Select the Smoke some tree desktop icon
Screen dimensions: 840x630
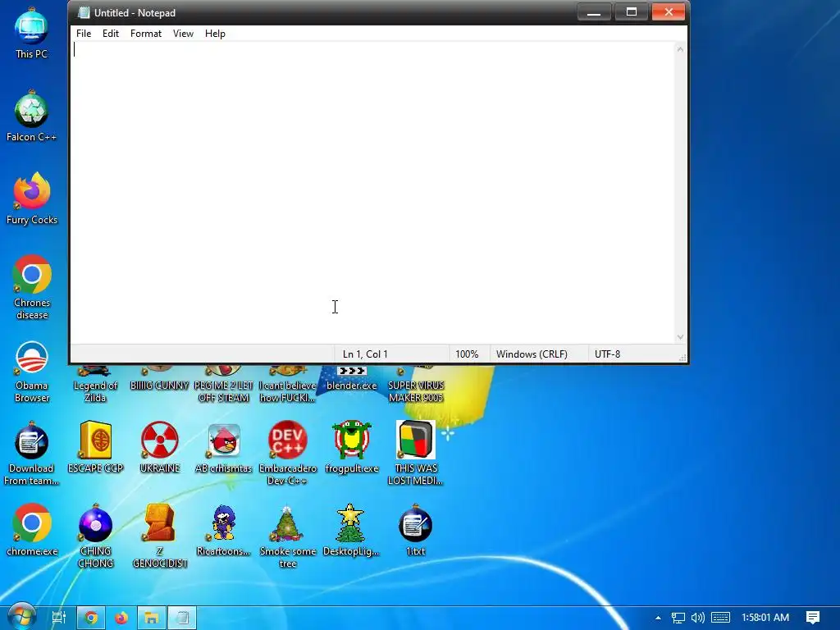coord(288,536)
